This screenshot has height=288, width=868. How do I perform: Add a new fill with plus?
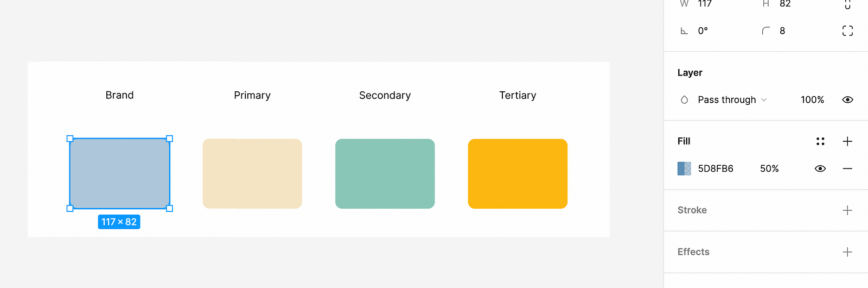pyautogui.click(x=847, y=141)
